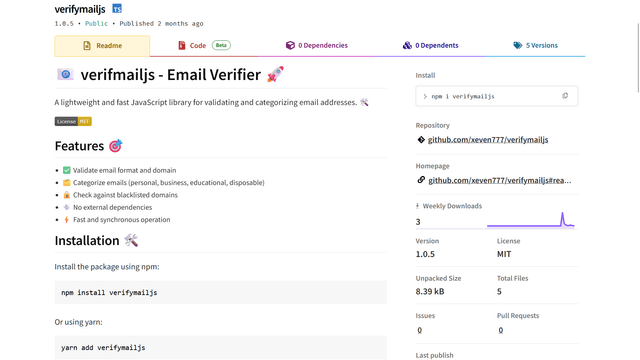The height and width of the screenshot is (360, 640).
Task: Click the green checkmark emoji in features list
Action: coord(67,170)
